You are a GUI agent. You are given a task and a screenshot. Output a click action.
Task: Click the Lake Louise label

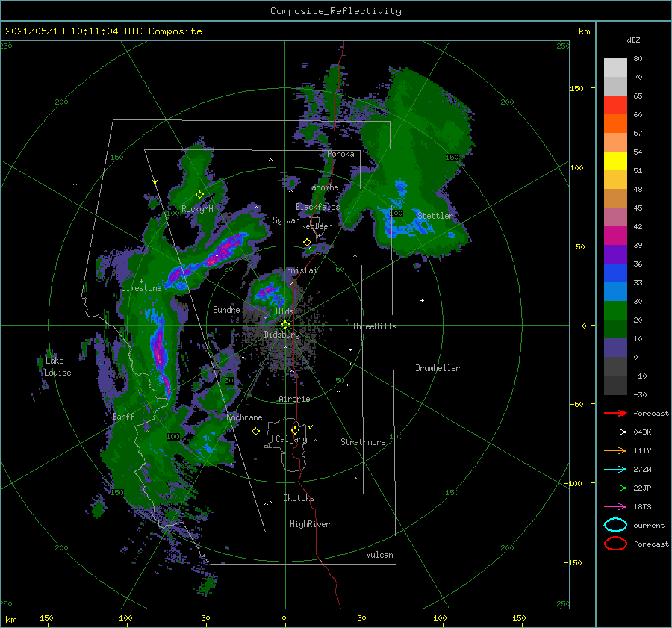click(57, 367)
